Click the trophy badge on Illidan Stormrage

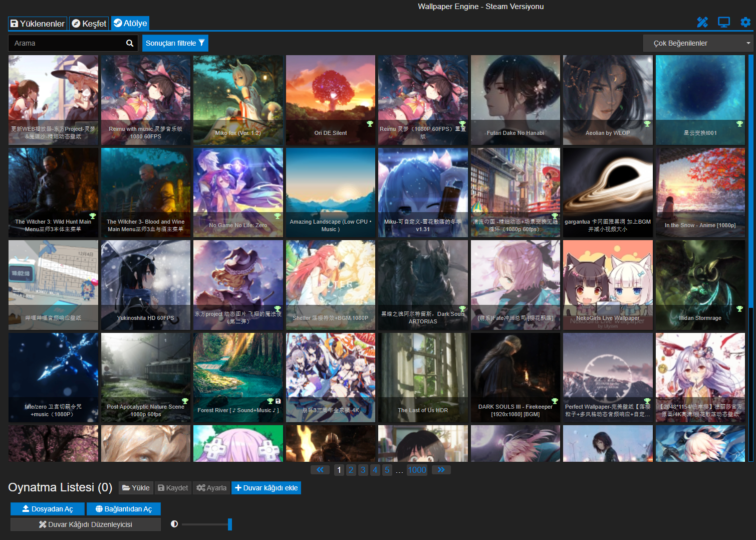[739, 309]
